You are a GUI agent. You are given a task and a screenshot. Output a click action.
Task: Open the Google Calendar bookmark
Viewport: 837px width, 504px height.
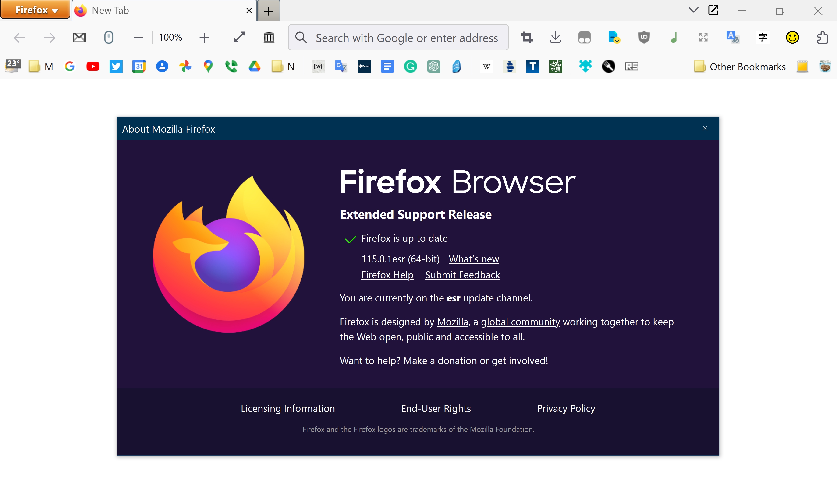139,66
